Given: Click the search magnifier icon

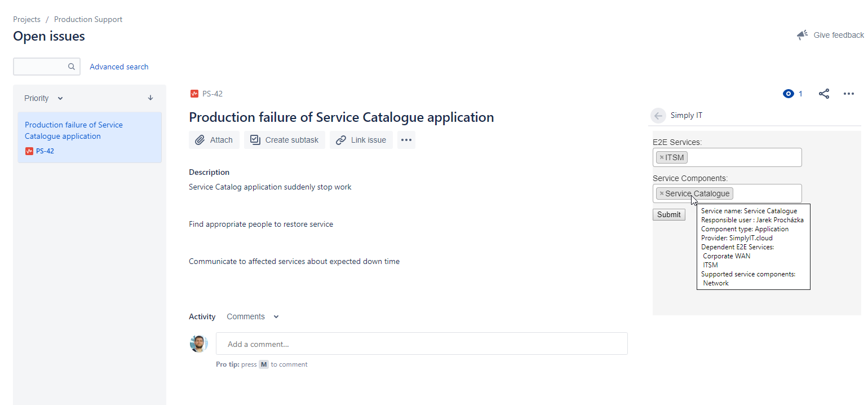Looking at the screenshot, I should coord(72,67).
